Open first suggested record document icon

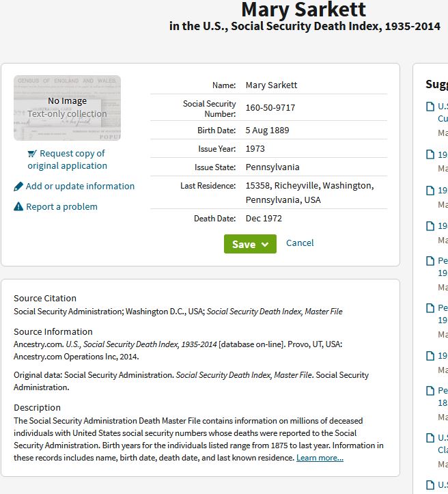(430, 107)
